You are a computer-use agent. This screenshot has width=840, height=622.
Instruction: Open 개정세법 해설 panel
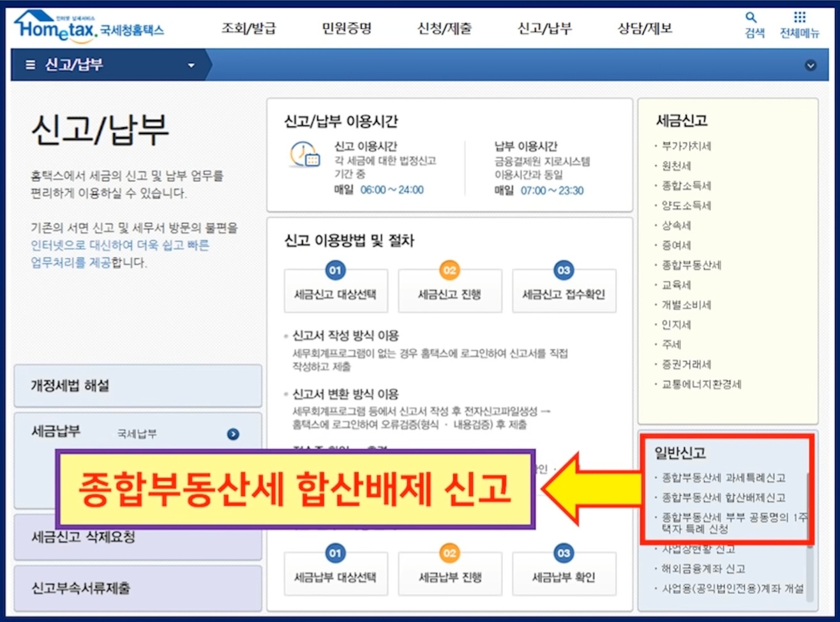click(138, 386)
